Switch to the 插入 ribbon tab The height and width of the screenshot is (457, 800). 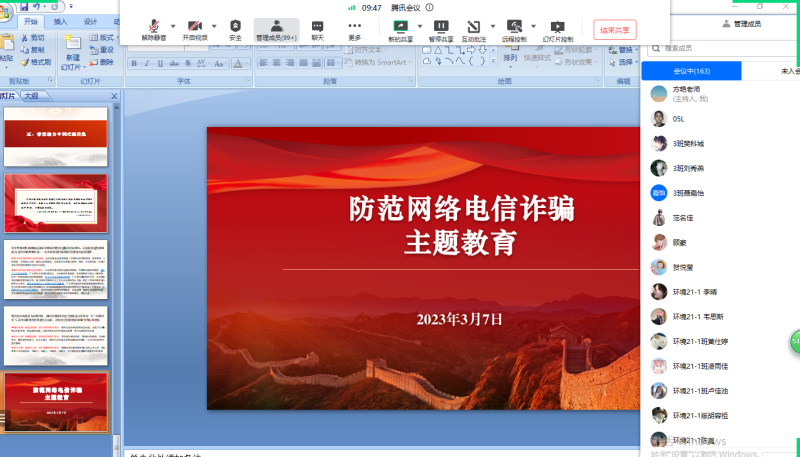tap(61, 21)
